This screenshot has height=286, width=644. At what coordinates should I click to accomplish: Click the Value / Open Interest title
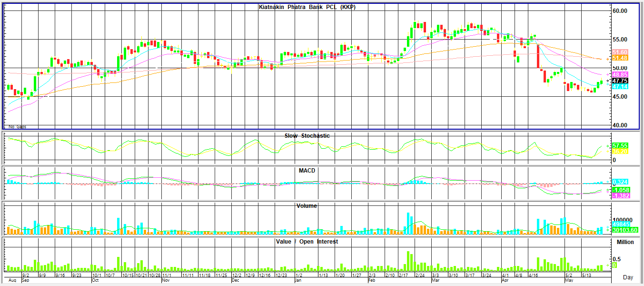pos(307,242)
